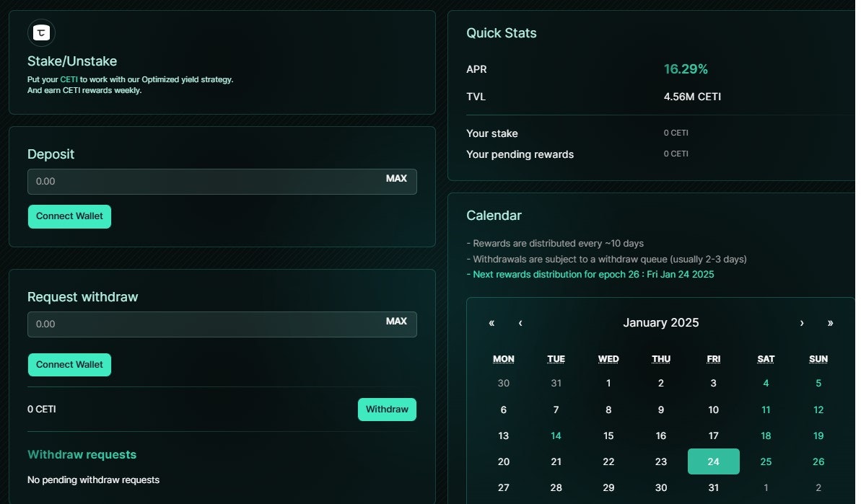The image size is (861, 504).
Task: Click the single-right arrow for next month
Action: 801,323
